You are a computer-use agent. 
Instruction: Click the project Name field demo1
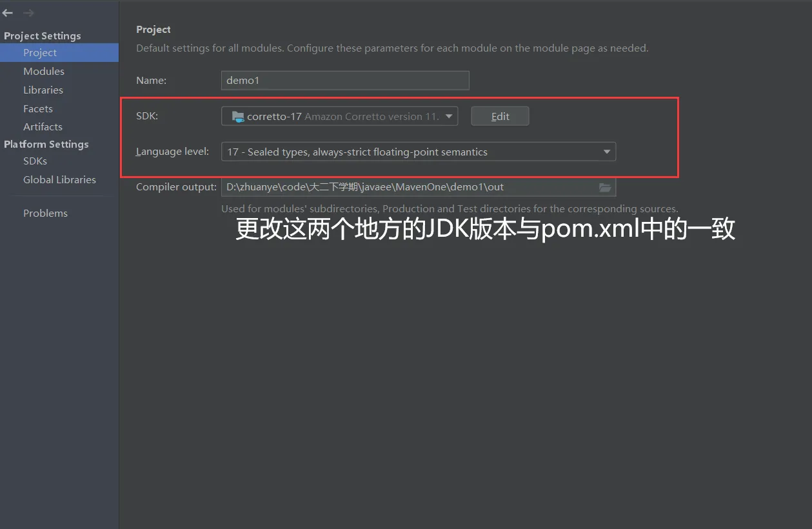(345, 81)
